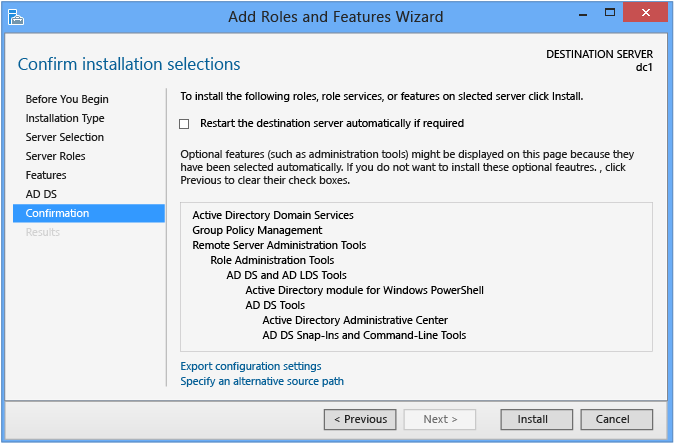Open the AD DS step
The width and height of the screenshot is (674, 443).
[41, 194]
